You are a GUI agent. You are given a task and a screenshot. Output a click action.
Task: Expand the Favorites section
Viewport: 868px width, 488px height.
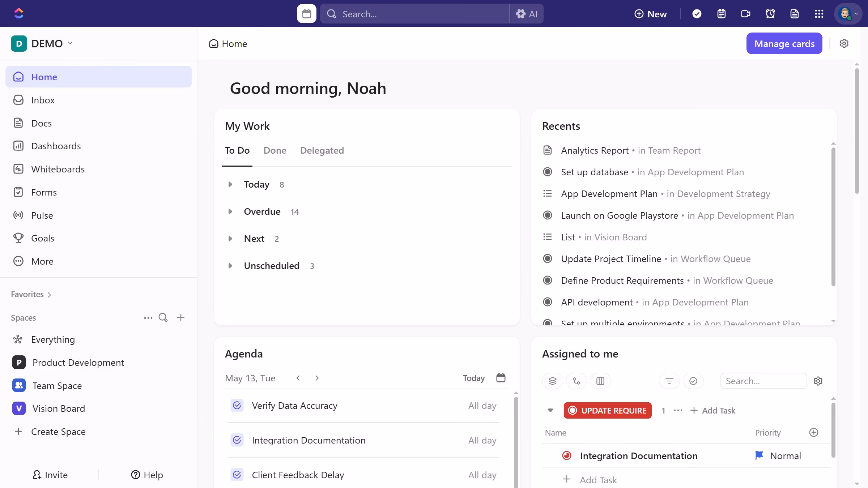coord(31,294)
